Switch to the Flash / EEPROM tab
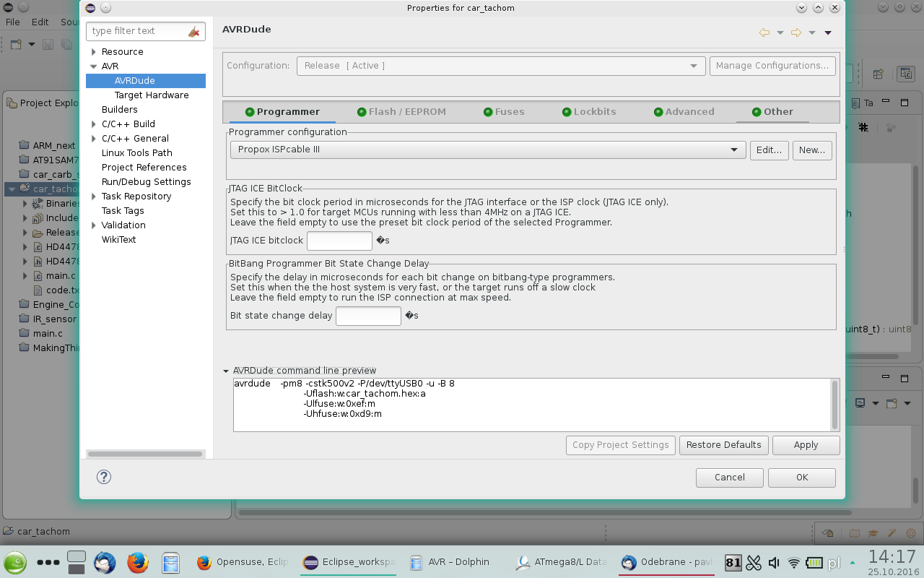 click(402, 112)
